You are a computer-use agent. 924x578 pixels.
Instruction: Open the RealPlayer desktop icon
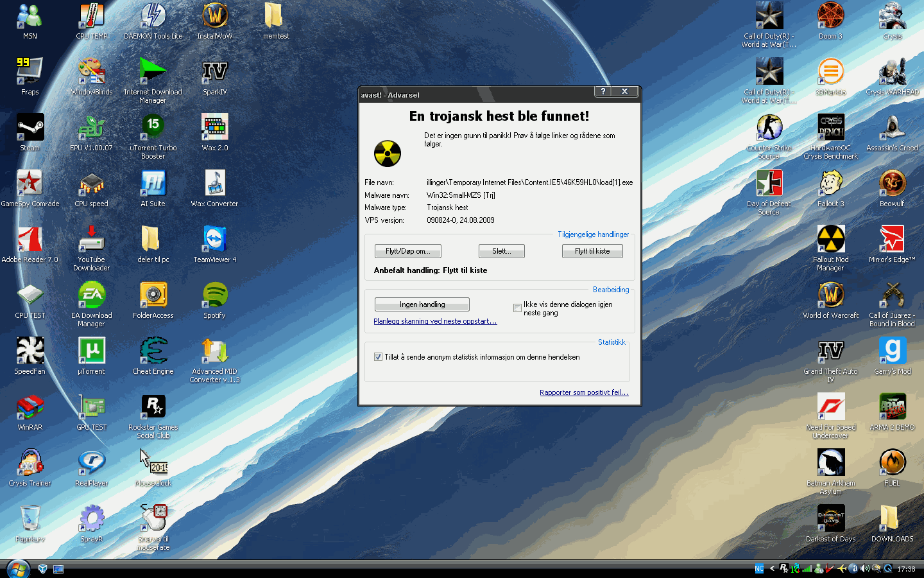pyautogui.click(x=92, y=468)
